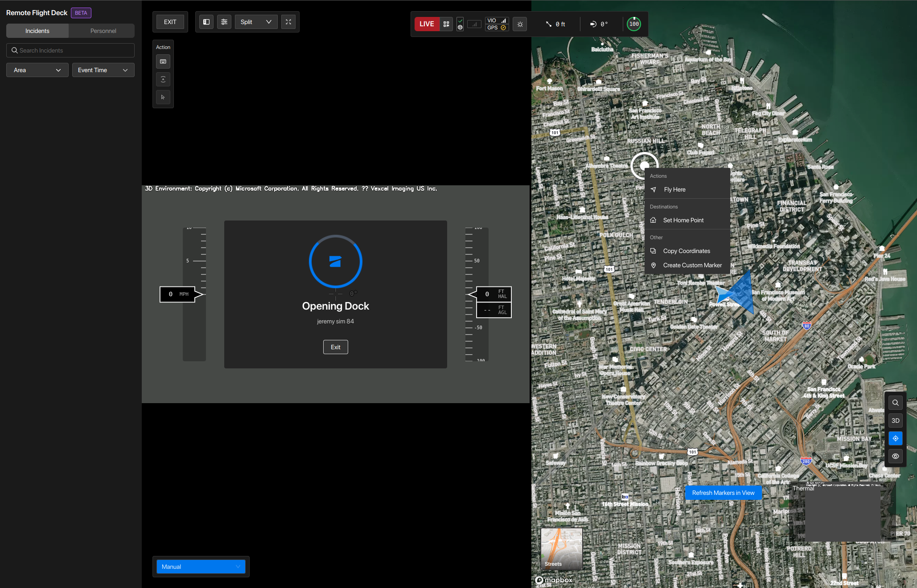The width and height of the screenshot is (917, 588).
Task: Select the cursor pointer icon in Action panel
Action: click(163, 97)
